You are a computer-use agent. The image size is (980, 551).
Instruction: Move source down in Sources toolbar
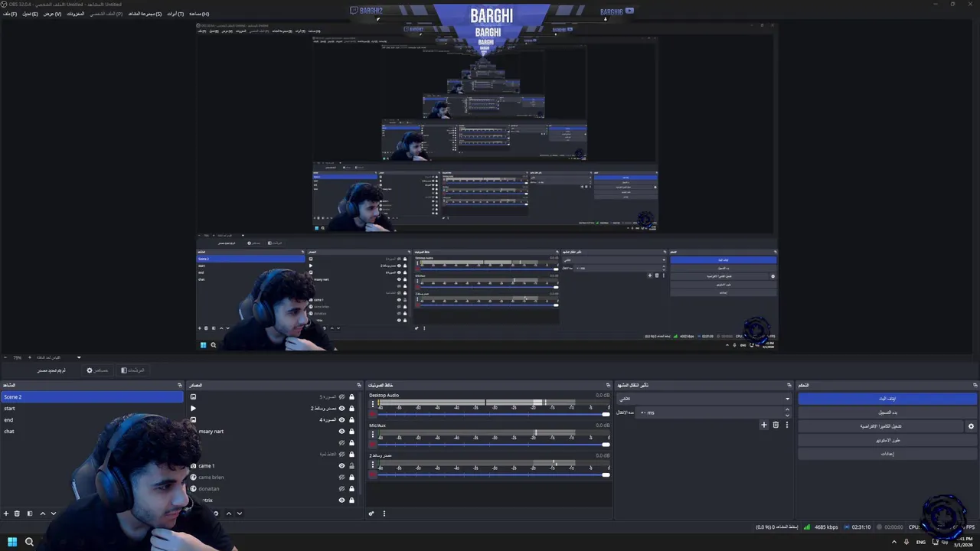point(240,514)
